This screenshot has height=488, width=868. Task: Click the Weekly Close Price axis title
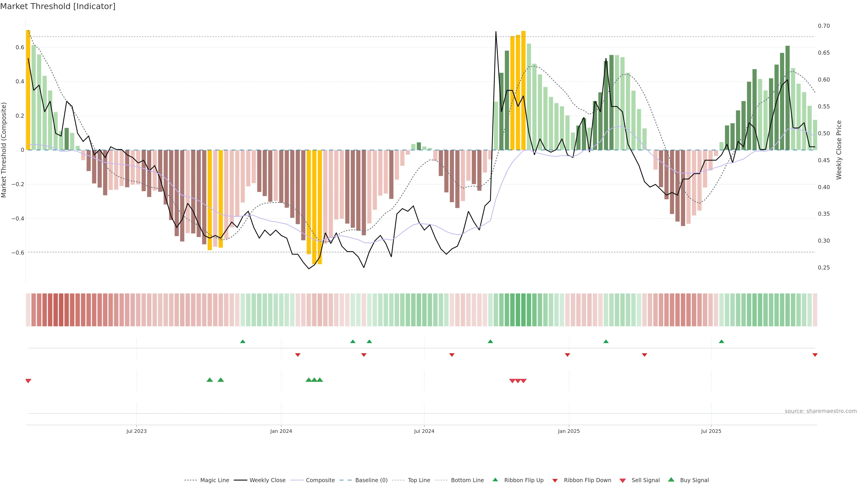click(839, 150)
